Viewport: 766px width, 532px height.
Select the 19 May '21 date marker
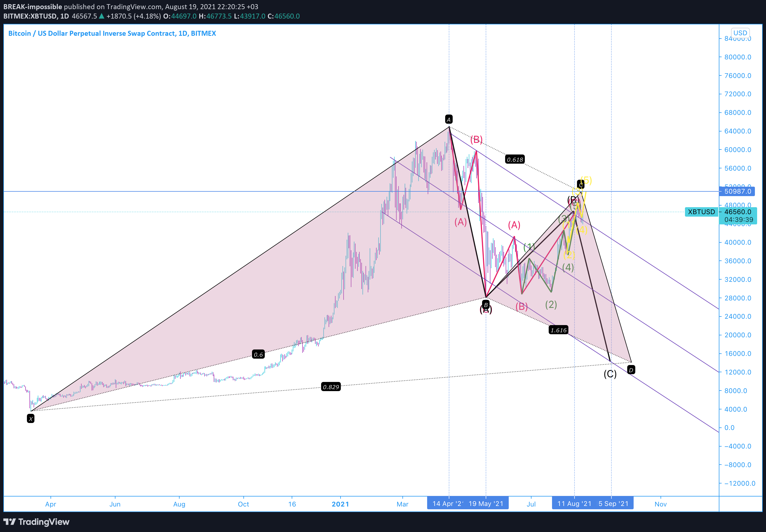(486, 503)
